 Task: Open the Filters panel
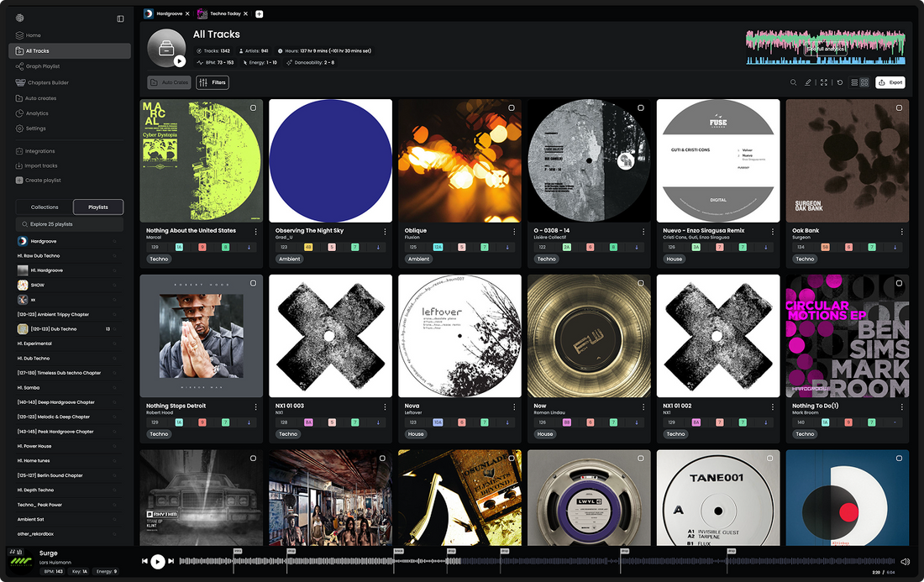tap(213, 82)
